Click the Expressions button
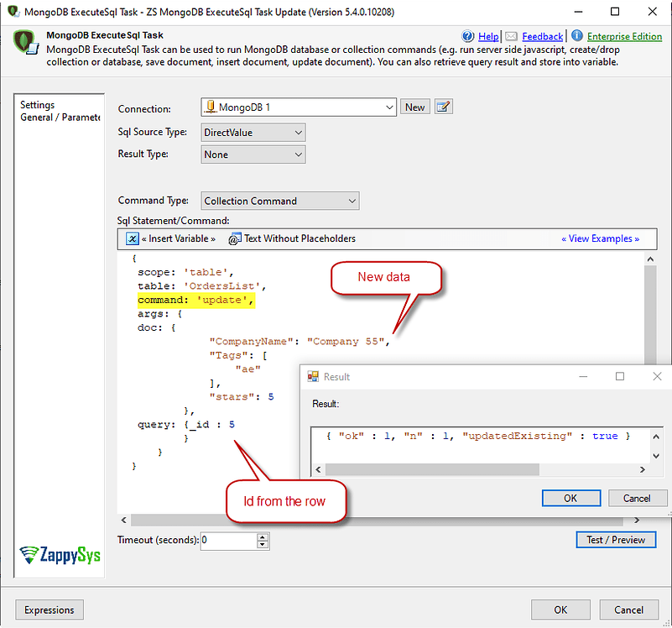Image resolution: width=672 pixels, height=628 pixels. (x=49, y=610)
